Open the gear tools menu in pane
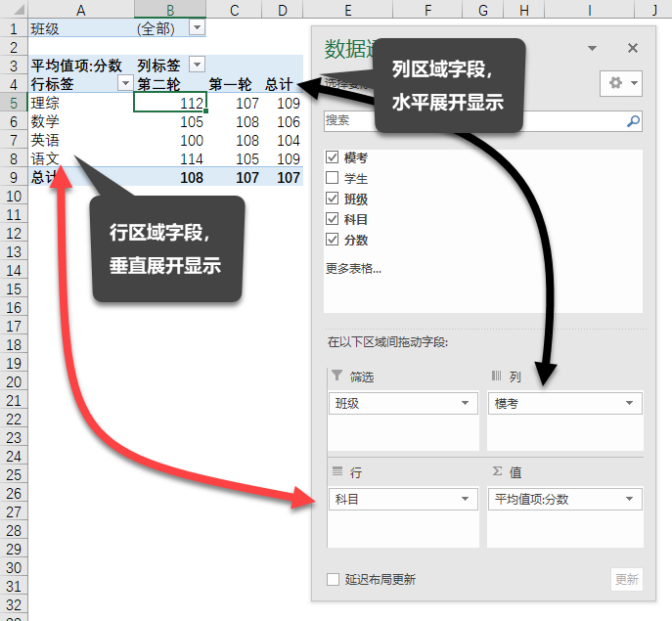672x621 pixels. coord(622,83)
